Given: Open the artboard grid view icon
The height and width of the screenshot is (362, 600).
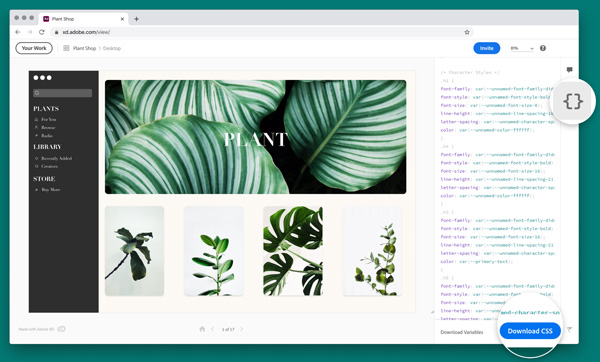Looking at the screenshot, I should click(66, 48).
